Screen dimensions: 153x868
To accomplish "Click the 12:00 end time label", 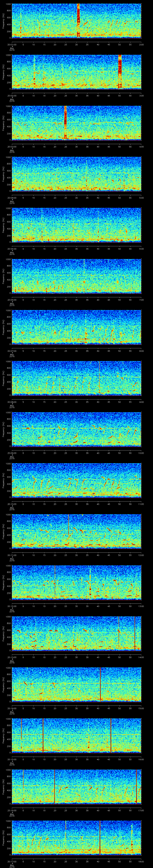I will point(141,555).
